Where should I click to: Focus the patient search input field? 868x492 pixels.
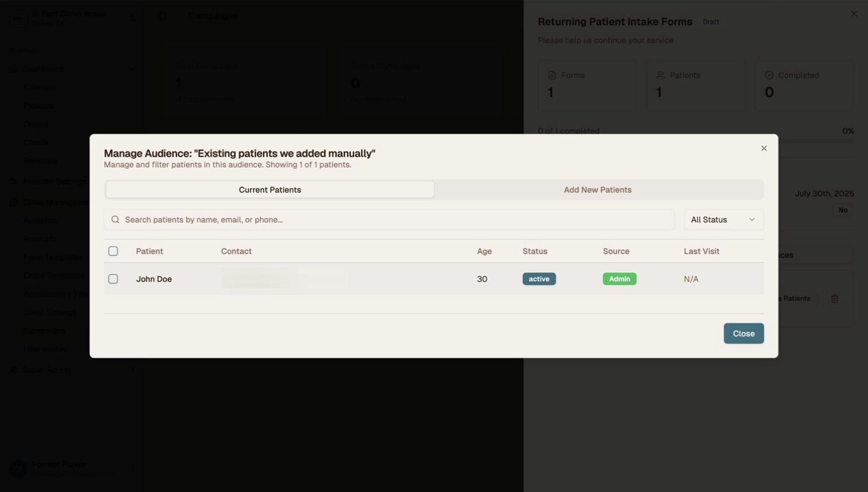(396, 220)
